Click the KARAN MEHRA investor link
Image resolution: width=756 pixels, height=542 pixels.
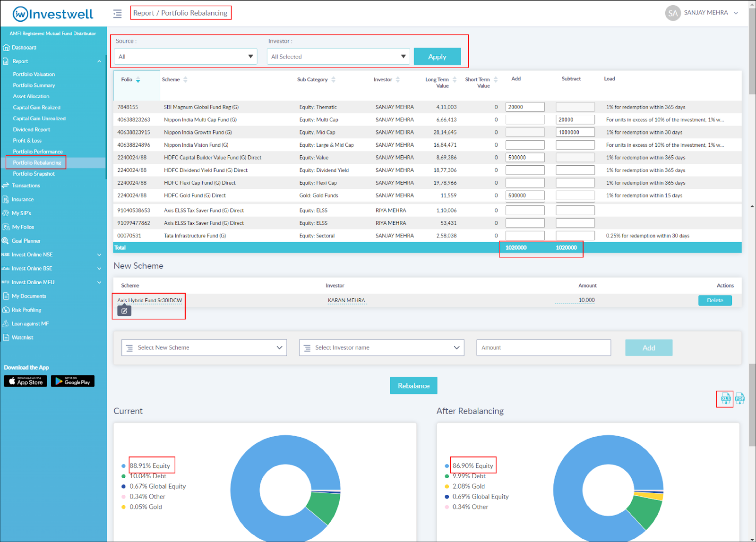[346, 300]
